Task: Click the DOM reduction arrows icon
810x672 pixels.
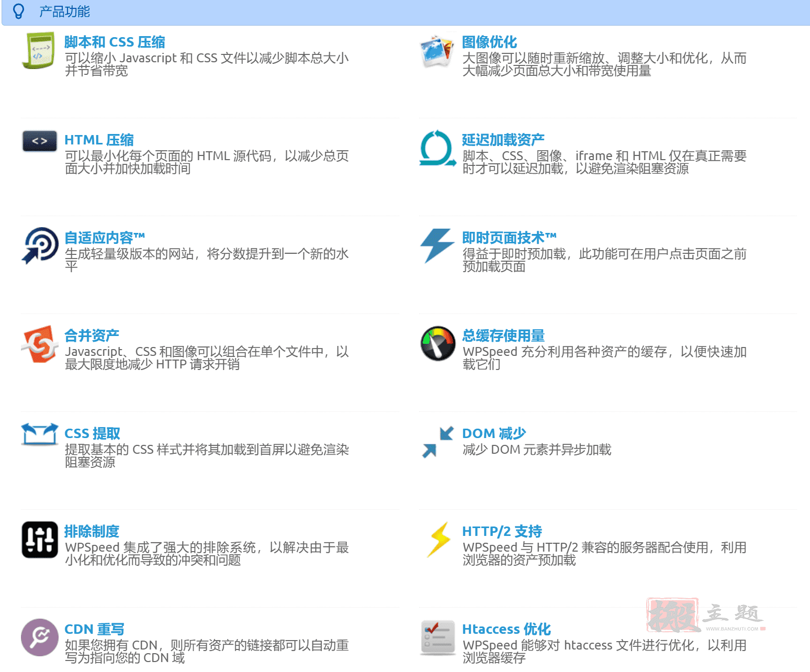Action: (437, 442)
